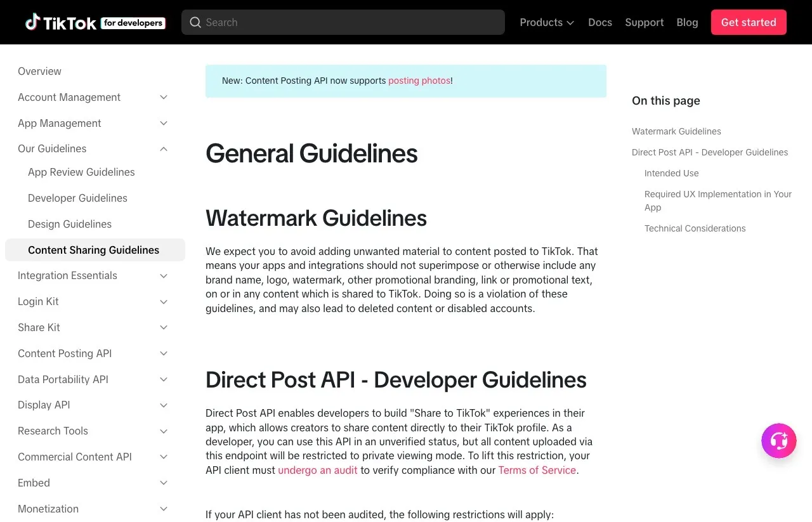Jump to Intended Use section
The image size is (812, 522).
(x=671, y=173)
